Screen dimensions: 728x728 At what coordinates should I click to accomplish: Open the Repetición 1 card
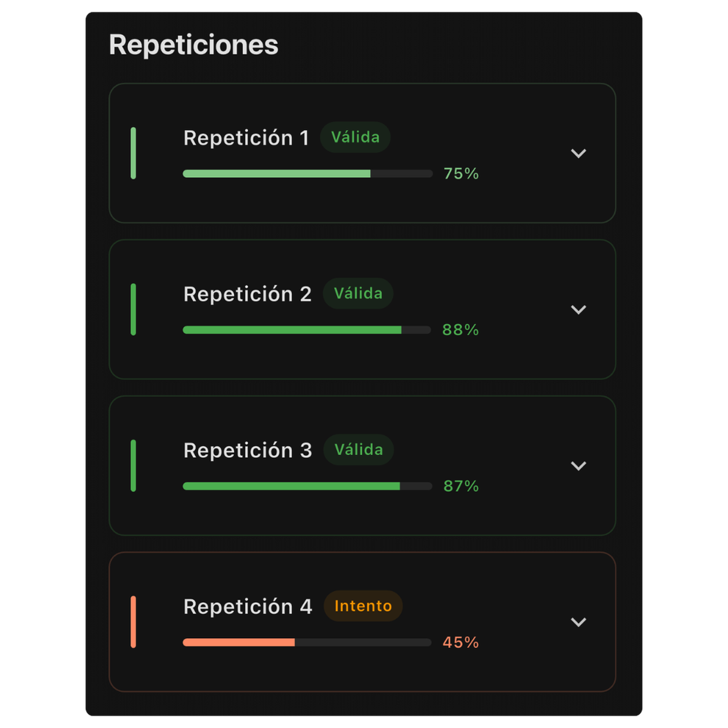[x=362, y=153]
